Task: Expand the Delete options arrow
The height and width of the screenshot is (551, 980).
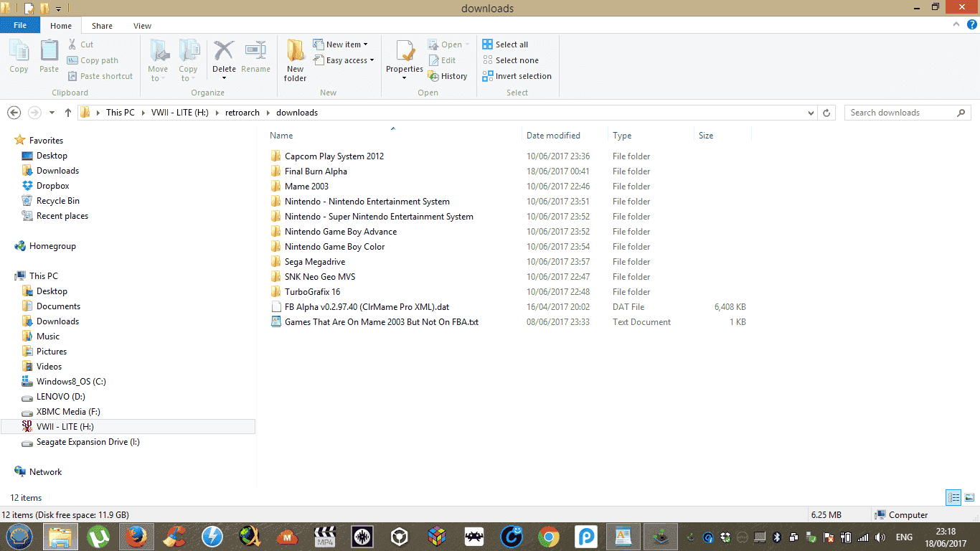Action: tap(224, 77)
